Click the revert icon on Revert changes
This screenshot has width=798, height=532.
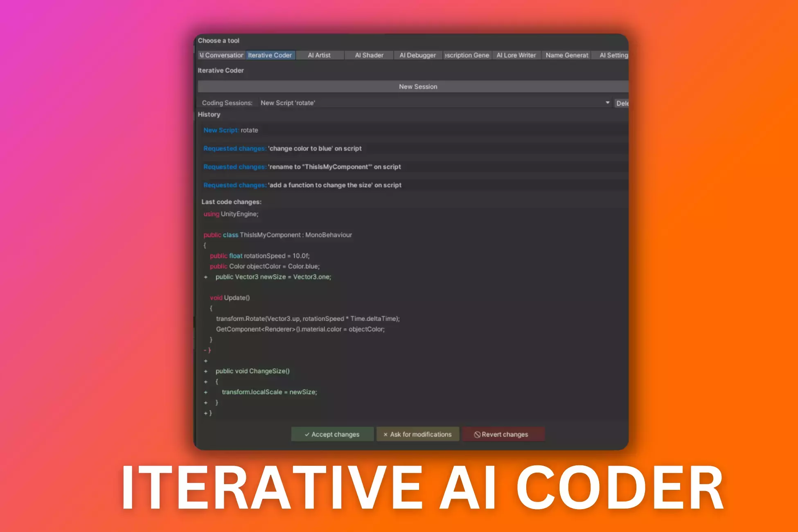tap(477, 435)
